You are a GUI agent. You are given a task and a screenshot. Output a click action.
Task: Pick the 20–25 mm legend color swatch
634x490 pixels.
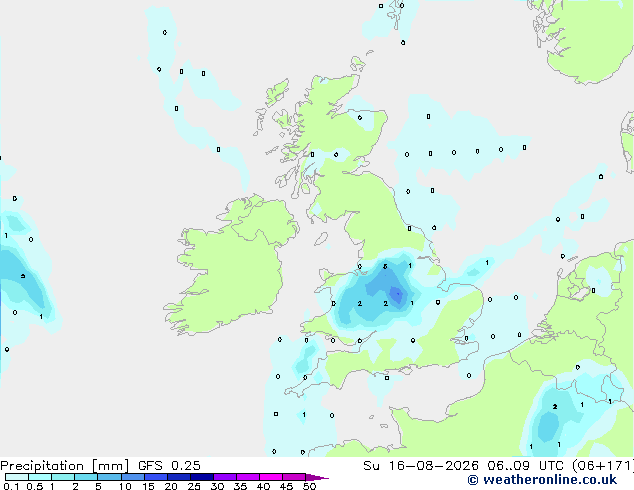[179, 477]
